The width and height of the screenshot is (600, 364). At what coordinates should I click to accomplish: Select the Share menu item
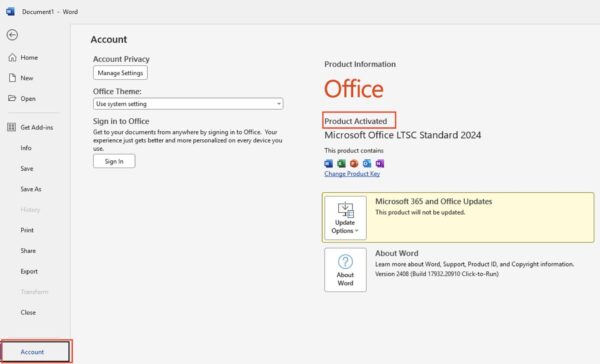(28, 251)
